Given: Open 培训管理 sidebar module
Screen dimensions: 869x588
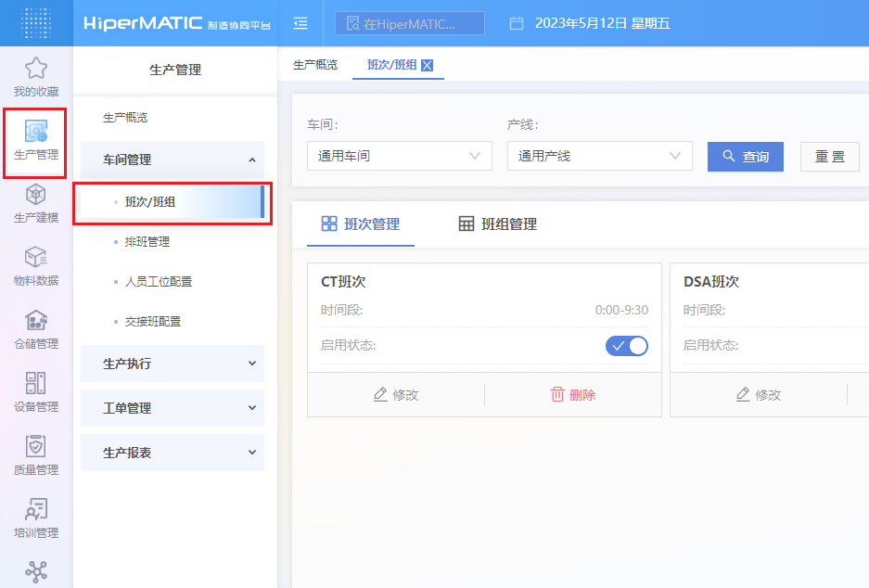Looking at the screenshot, I should (x=36, y=518).
